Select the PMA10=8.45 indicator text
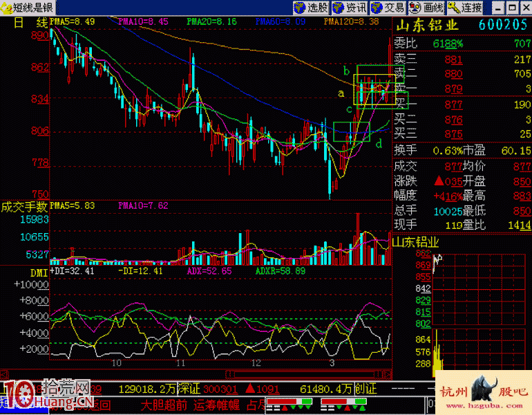 pos(143,21)
